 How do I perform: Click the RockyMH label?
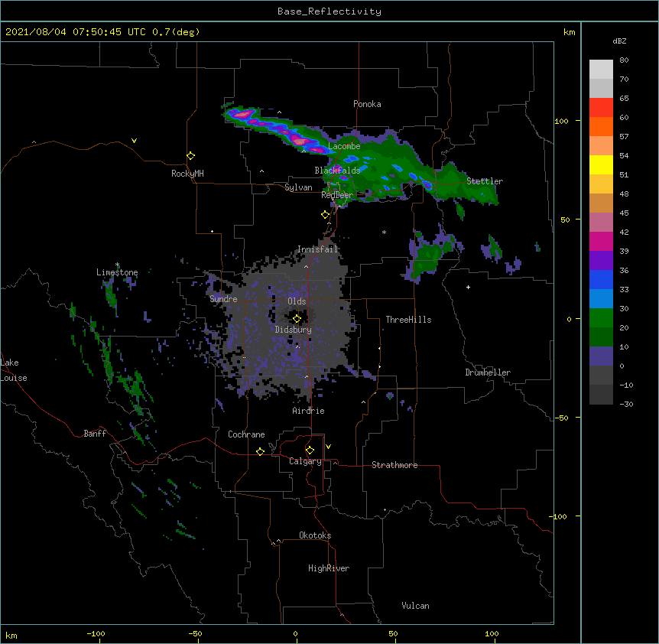click(x=187, y=174)
